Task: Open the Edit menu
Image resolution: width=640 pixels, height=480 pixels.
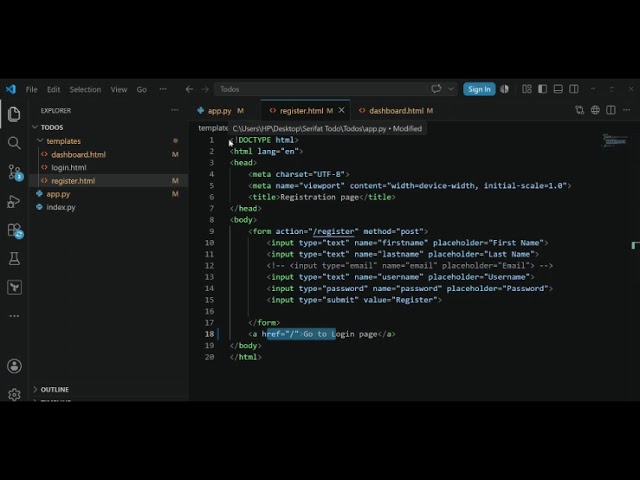Action: tap(53, 89)
